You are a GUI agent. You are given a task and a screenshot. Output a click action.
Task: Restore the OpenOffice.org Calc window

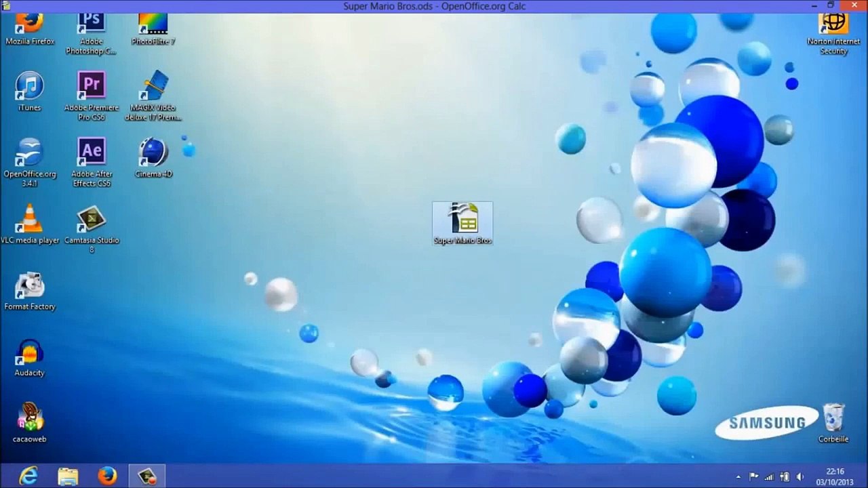(831, 6)
